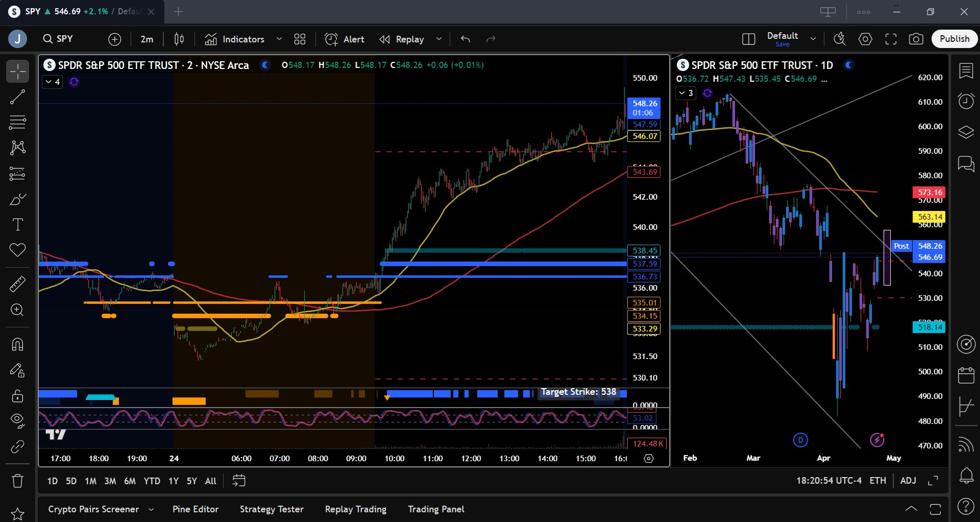Screen dimensions: 980x522
Task: Open indicator templates grid
Action: (x=300, y=39)
